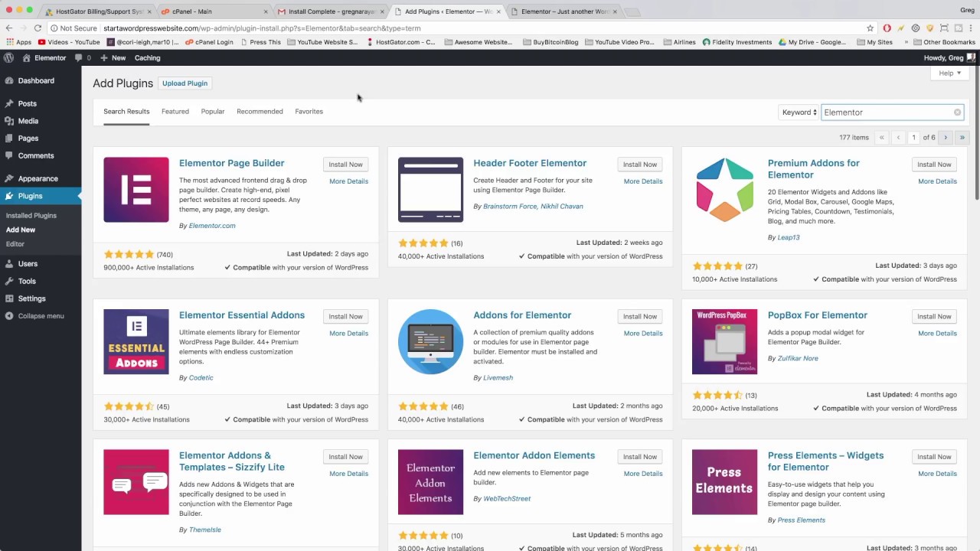Install Elementor Page Builder now

tap(346, 165)
